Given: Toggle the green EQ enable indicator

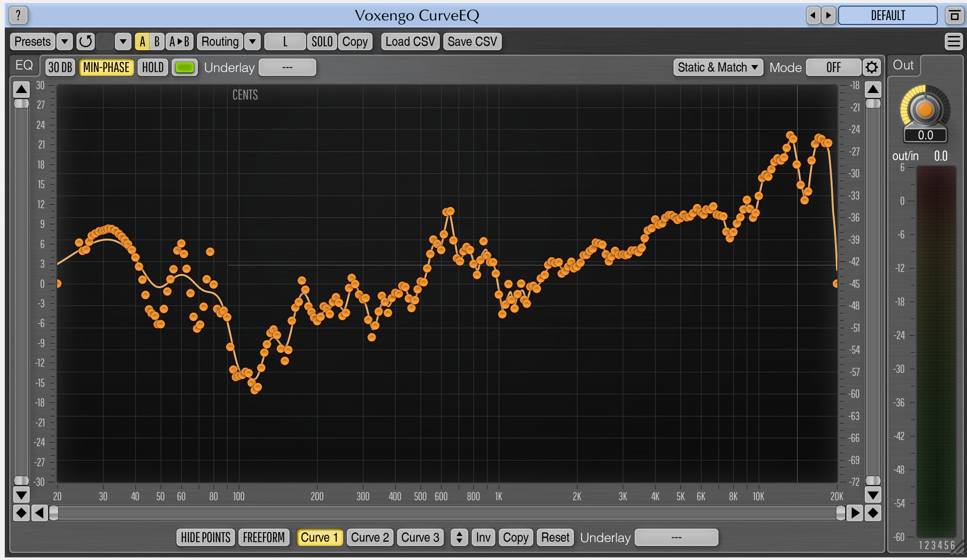Looking at the screenshot, I should 184,67.
